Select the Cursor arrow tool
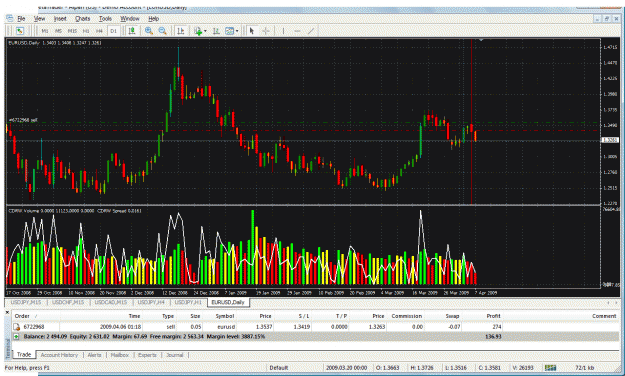Screen dimensions: 625x376 (252, 31)
